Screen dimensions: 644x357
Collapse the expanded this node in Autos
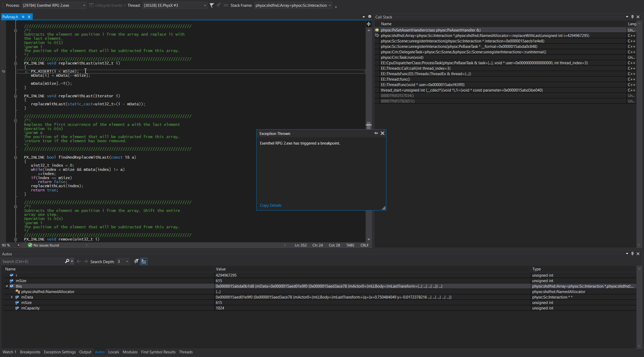pyautogui.click(x=6, y=286)
